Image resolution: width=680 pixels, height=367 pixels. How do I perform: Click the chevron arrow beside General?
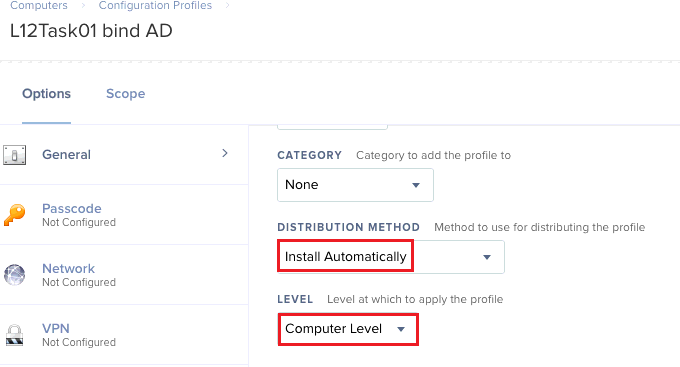pyautogui.click(x=225, y=153)
